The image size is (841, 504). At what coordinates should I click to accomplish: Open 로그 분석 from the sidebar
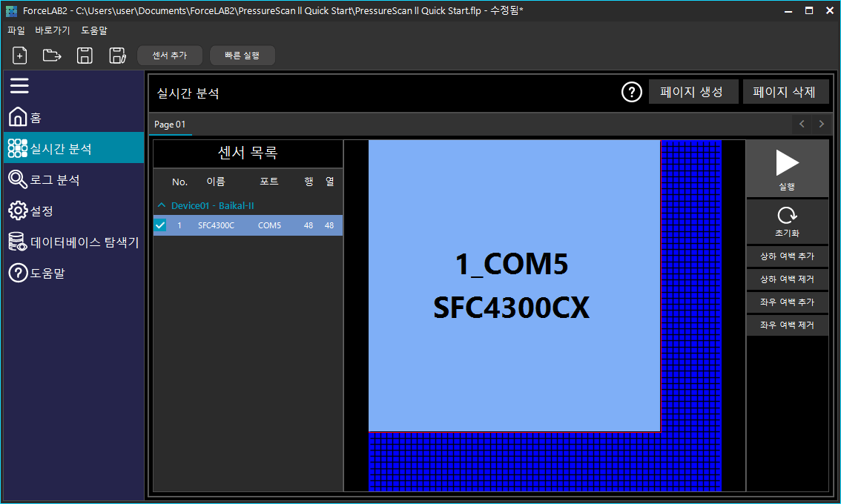[74, 179]
